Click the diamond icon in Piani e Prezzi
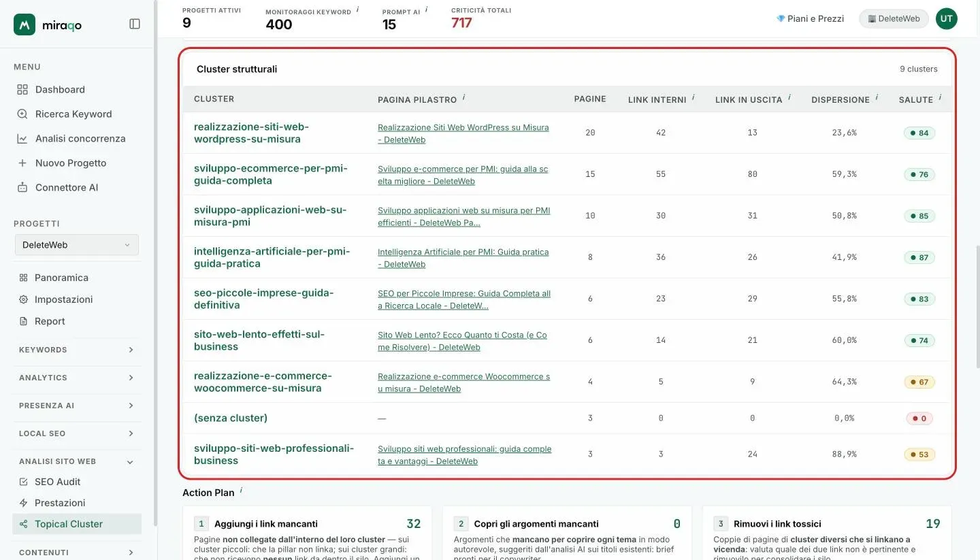The image size is (980, 560). (x=781, y=18)
